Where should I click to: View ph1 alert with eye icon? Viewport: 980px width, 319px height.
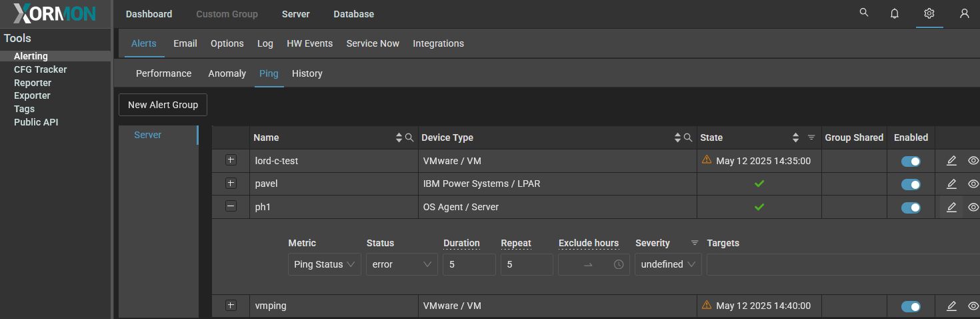coord(973,208)
